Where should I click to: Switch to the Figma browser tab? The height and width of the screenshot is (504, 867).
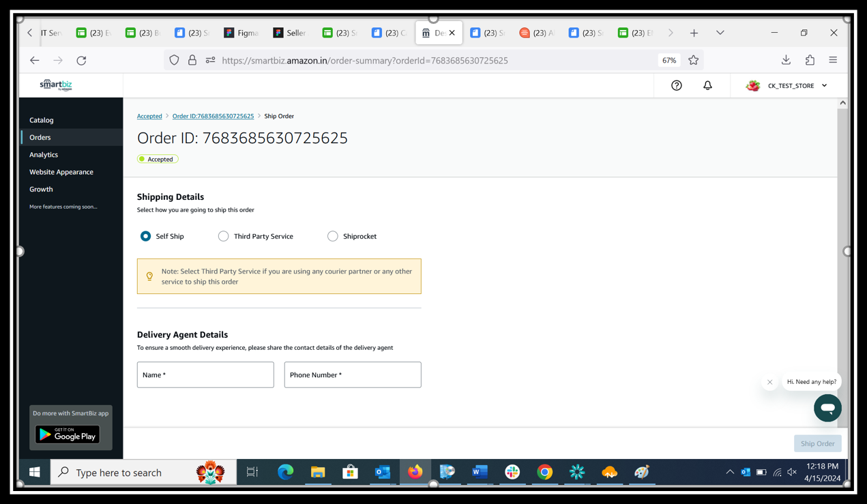(241, 33)
